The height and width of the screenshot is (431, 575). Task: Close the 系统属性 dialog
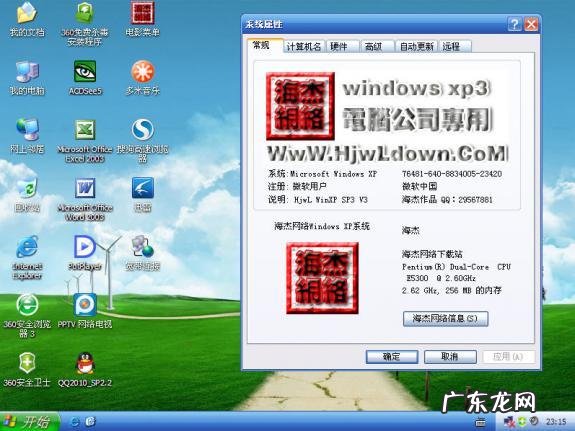tap(531, 24)
